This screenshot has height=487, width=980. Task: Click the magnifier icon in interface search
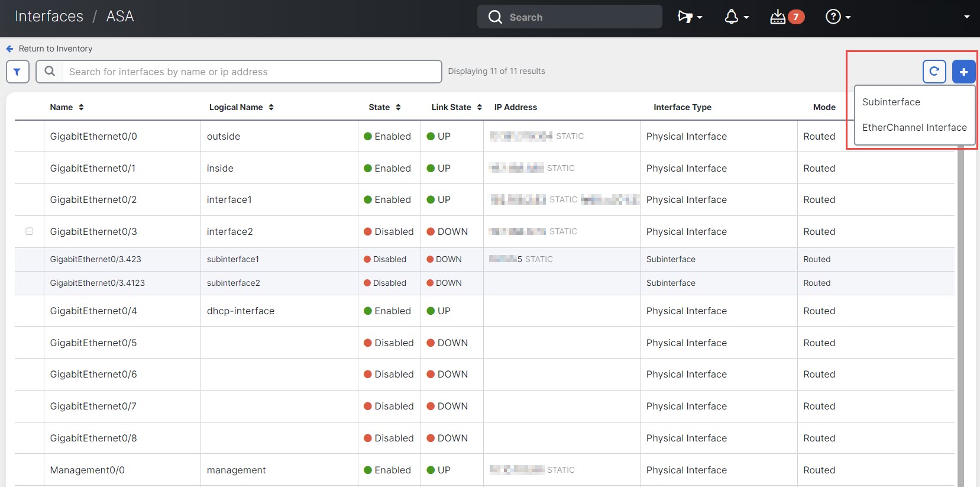[50, 72]
